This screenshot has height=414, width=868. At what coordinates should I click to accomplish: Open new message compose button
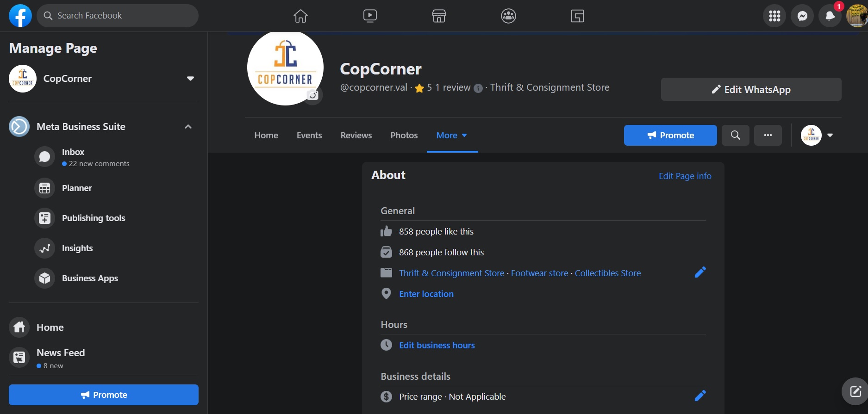pos(855,391)
